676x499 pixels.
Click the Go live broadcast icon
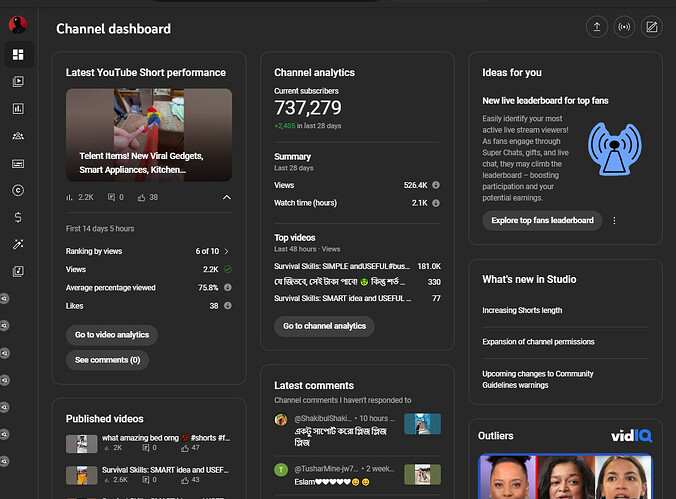[x=624, y=27]
